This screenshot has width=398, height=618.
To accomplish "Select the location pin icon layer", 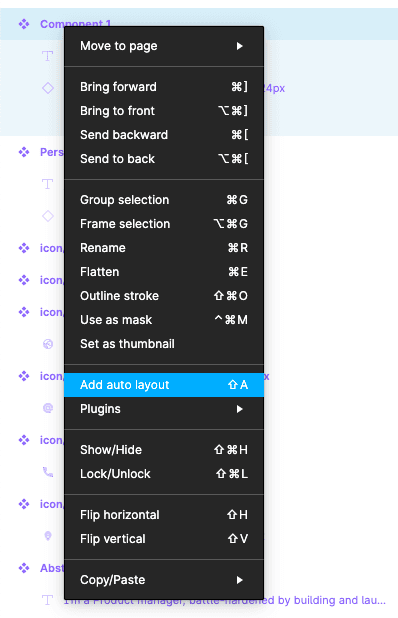I will (48, 536).
